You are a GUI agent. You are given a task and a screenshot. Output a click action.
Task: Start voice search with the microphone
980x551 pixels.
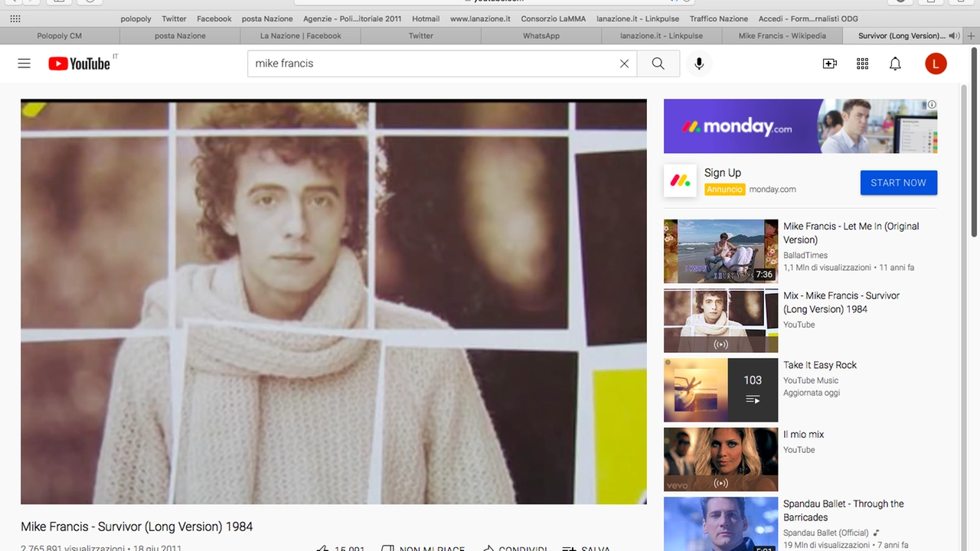click(x=699, y=64)
